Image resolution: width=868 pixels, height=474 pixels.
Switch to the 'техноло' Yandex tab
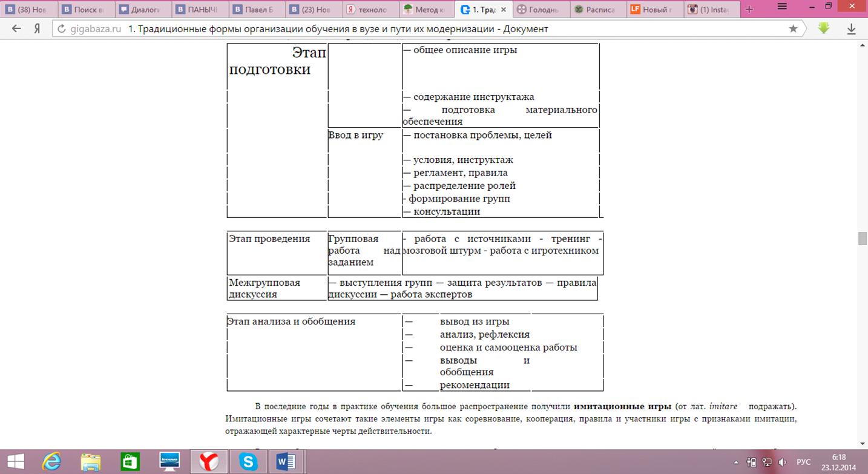(x=369, y=10)
